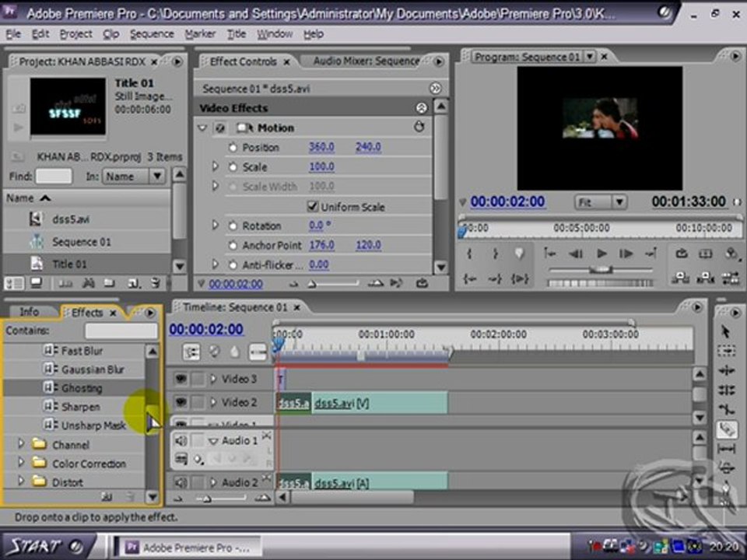This screenshot has height=560, width=747.
Task: Select the Slip tool
Action: point(725,449)
